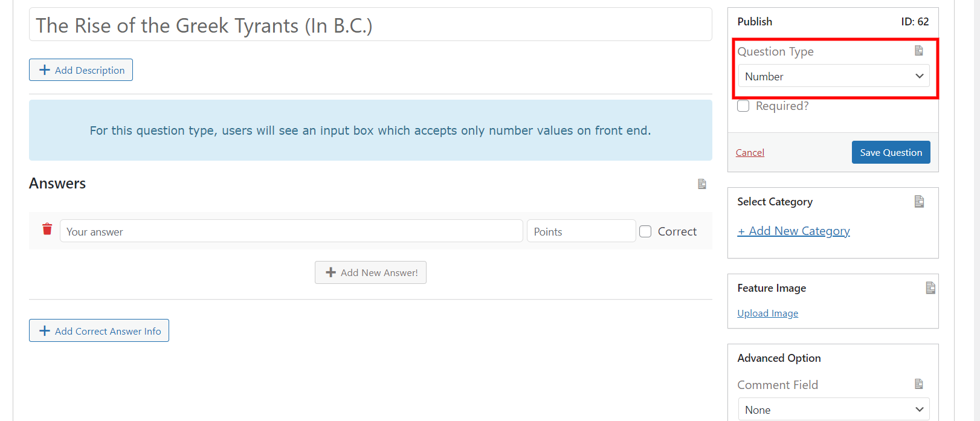Click into the Points input field

click(581, 231)
